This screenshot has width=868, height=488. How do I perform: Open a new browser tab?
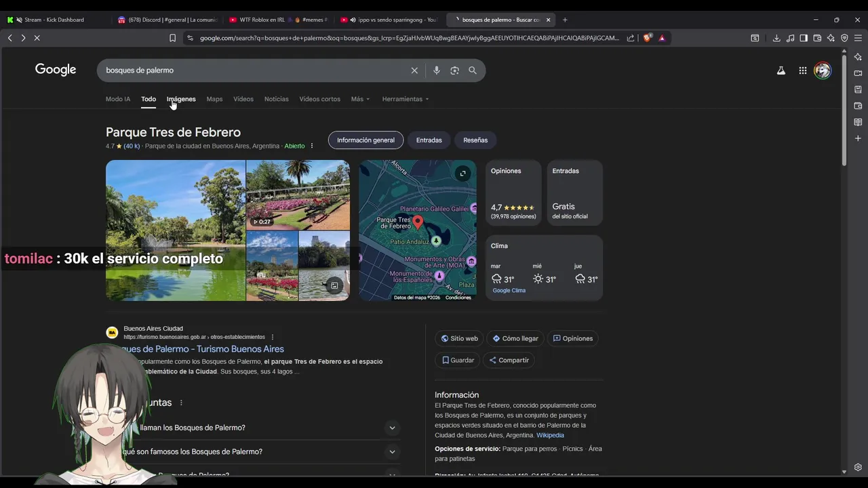(565, 20)
